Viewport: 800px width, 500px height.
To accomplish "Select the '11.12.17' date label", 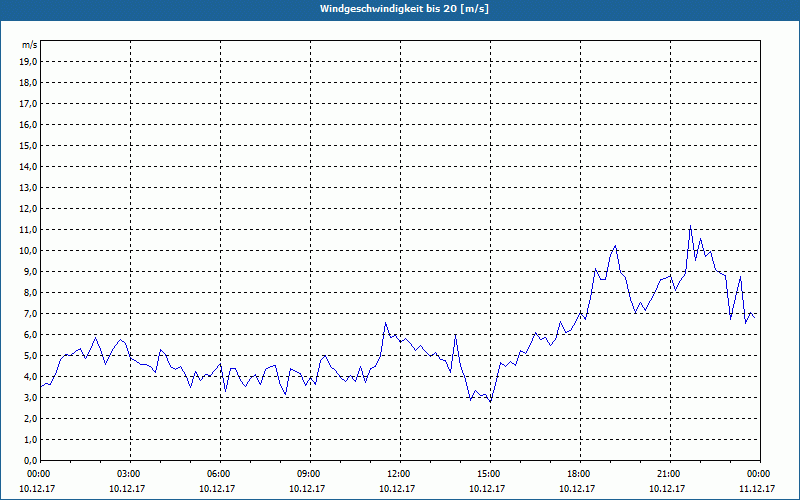I will point(757,488).
